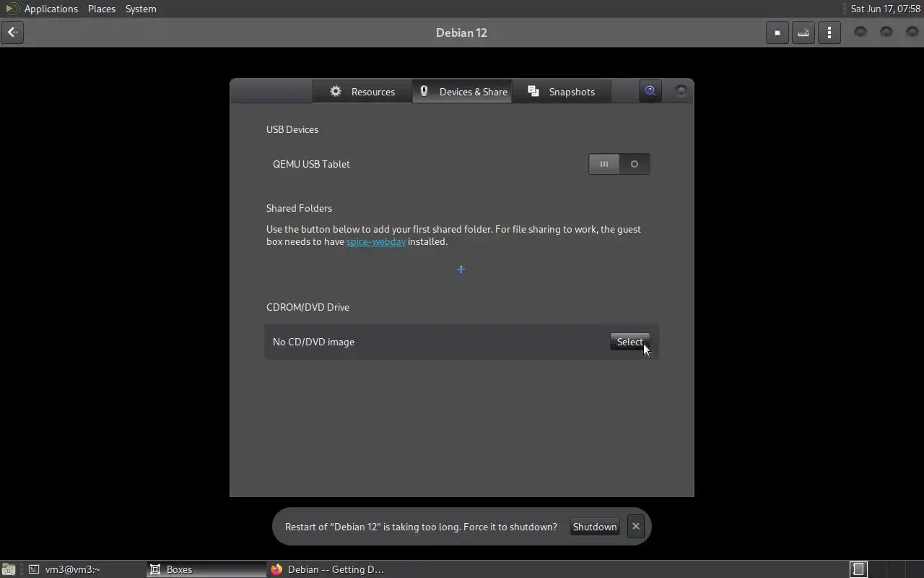Click the 'Shared Folders' heading
The image size is (924, 578).
point(299,208)
